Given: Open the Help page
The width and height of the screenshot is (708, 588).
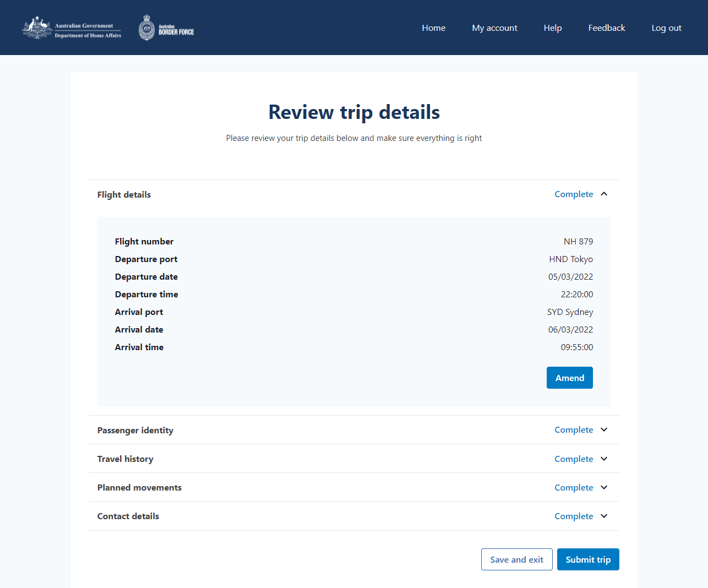Looking at the screenshot, I should tap(553, 28).
